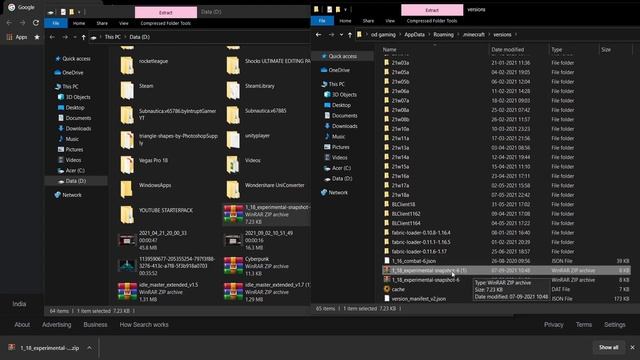Viewport: 640px width, 360px height.
Task: Click the Settings link on Google footer
Action: 614,325
